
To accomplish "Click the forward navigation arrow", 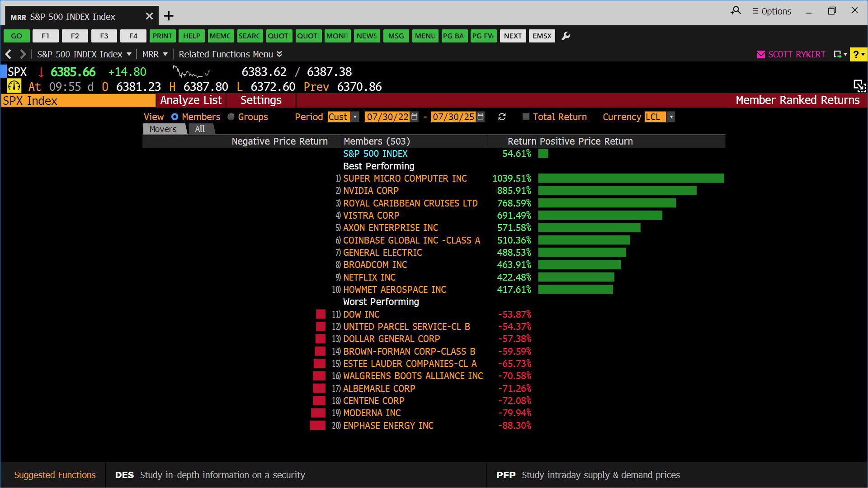I will tap(23, 54).
